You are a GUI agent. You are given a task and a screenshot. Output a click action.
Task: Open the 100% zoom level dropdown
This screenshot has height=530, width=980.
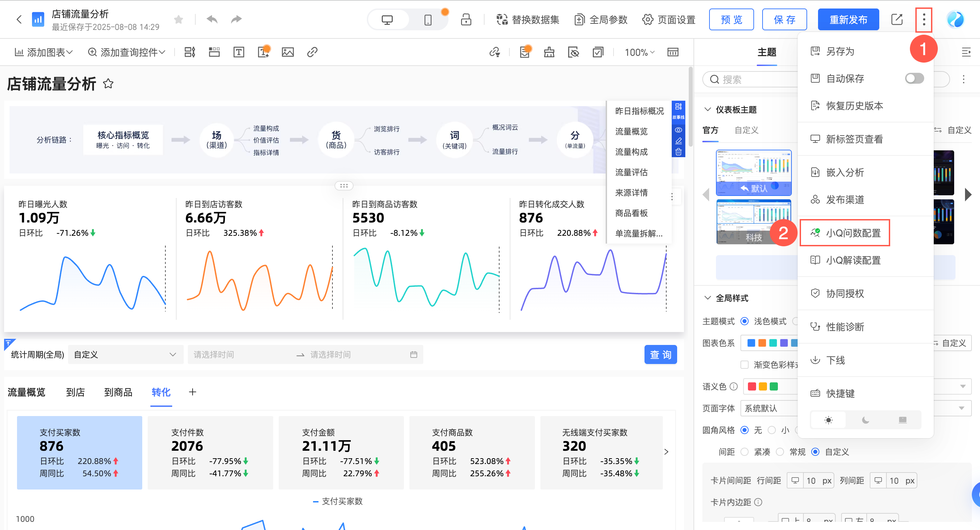pos(639,52)
